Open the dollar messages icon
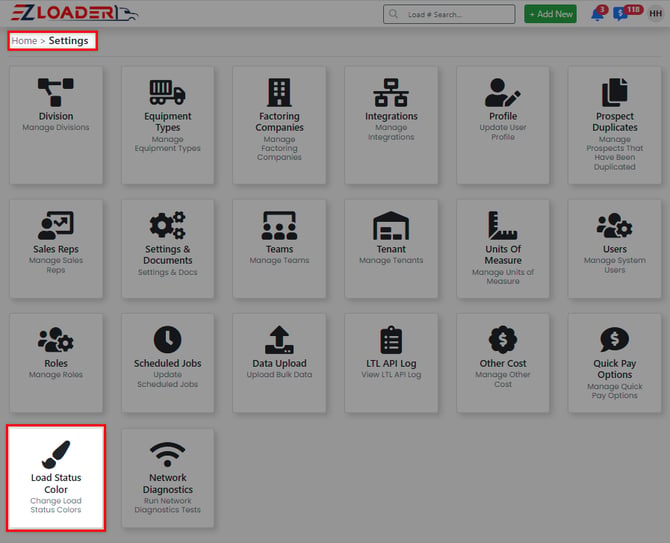Image resolution: width=670 pixels, height=543 pixels. click(x=620, y=14)
